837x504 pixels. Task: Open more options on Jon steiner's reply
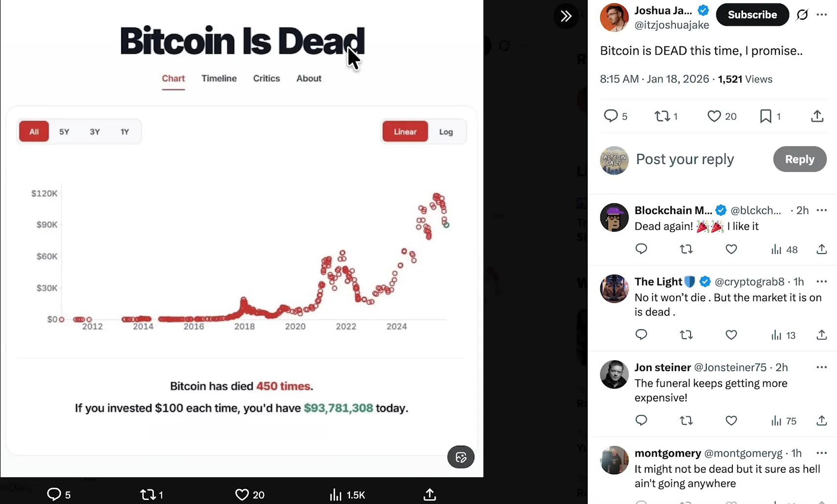coord(822,367)
